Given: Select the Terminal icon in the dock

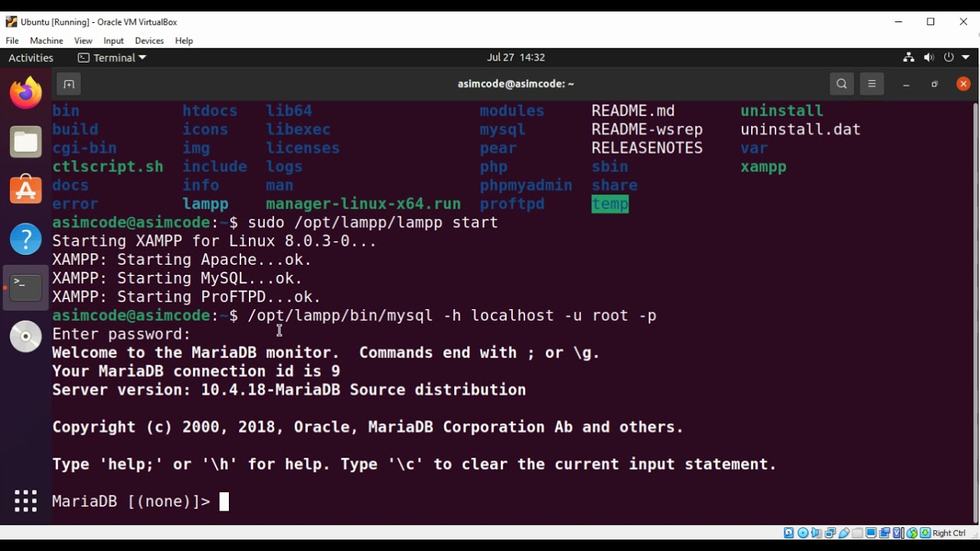Looking at the screenshot, I should [26, 288].
